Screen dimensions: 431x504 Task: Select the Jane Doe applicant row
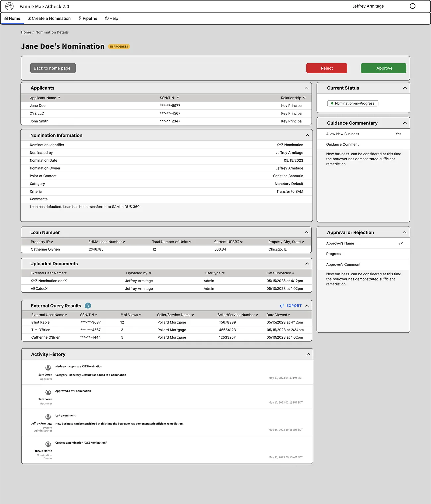click(166, 106)
